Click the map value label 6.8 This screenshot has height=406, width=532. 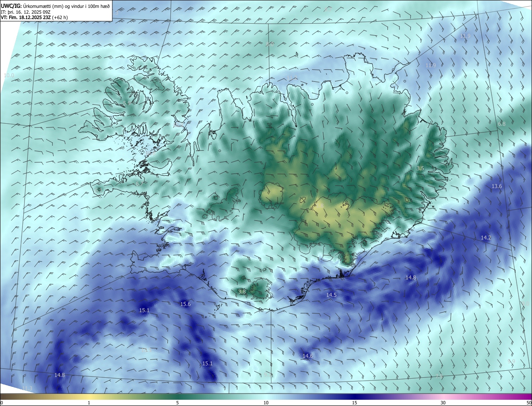pos(502,124)
